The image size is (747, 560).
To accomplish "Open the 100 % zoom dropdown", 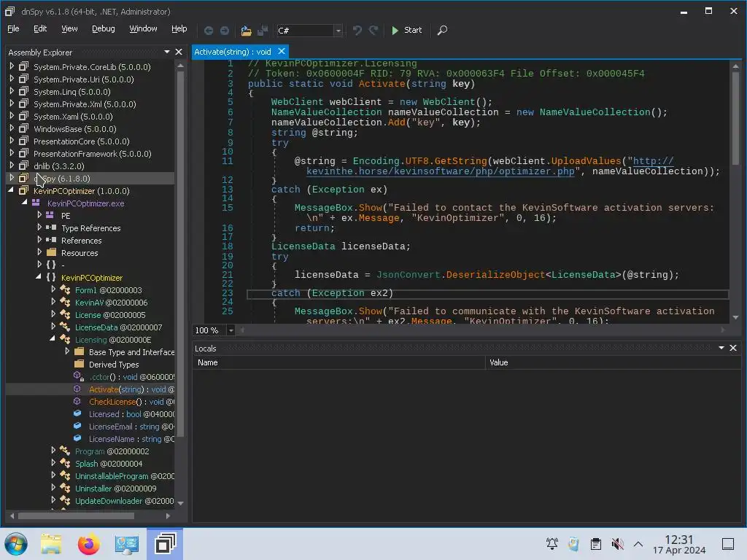I will pyautogui.click(x=231, y=330).
